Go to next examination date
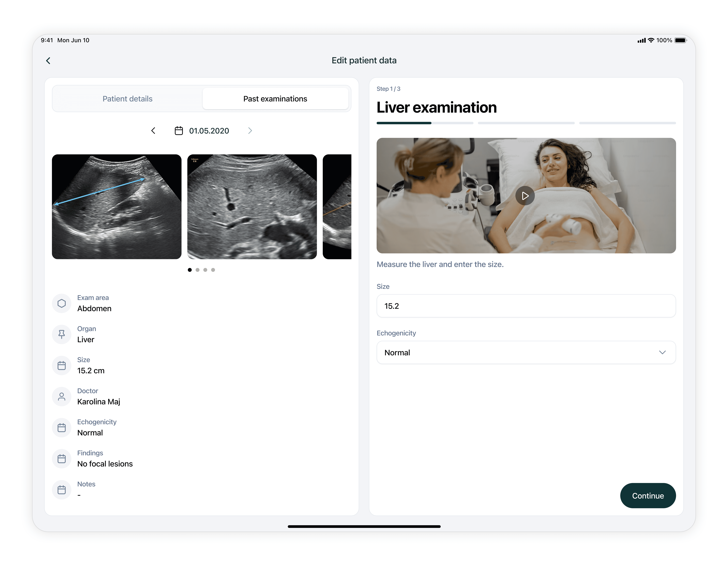This screenshot has width=728, height=566. click(250, 131)
